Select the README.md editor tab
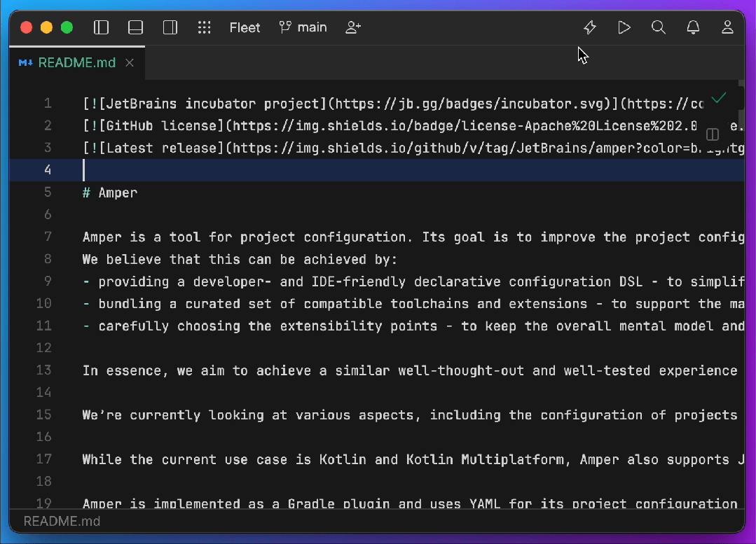Viewport: 756px width, 544px height. (x=76, y=62)
